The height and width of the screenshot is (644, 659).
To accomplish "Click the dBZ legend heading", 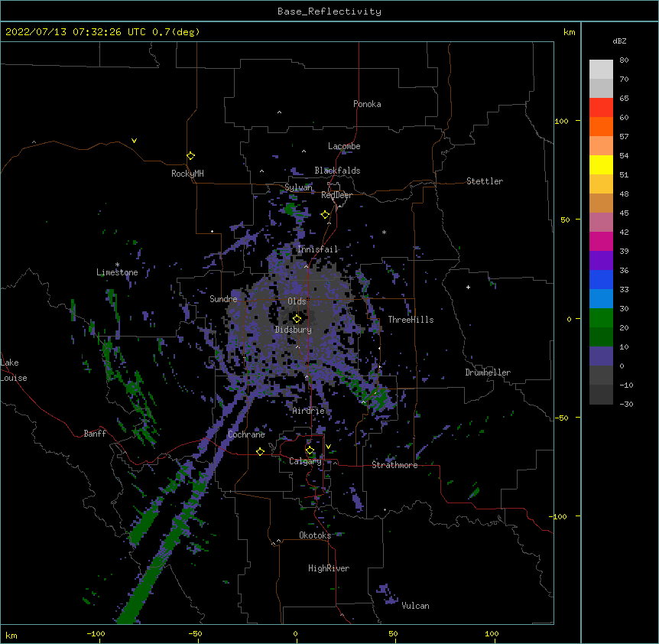I will pos(619,41).
